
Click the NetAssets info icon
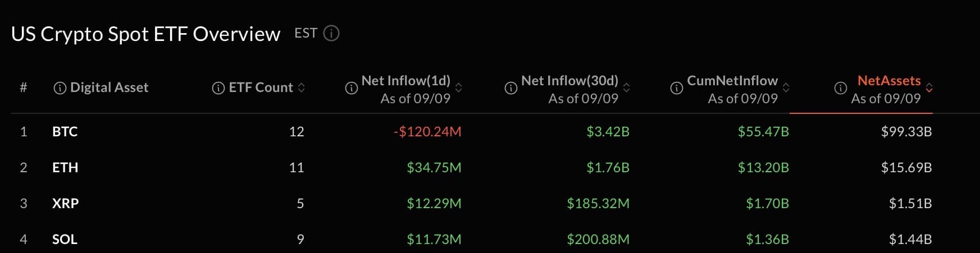(x=840, y=88)
